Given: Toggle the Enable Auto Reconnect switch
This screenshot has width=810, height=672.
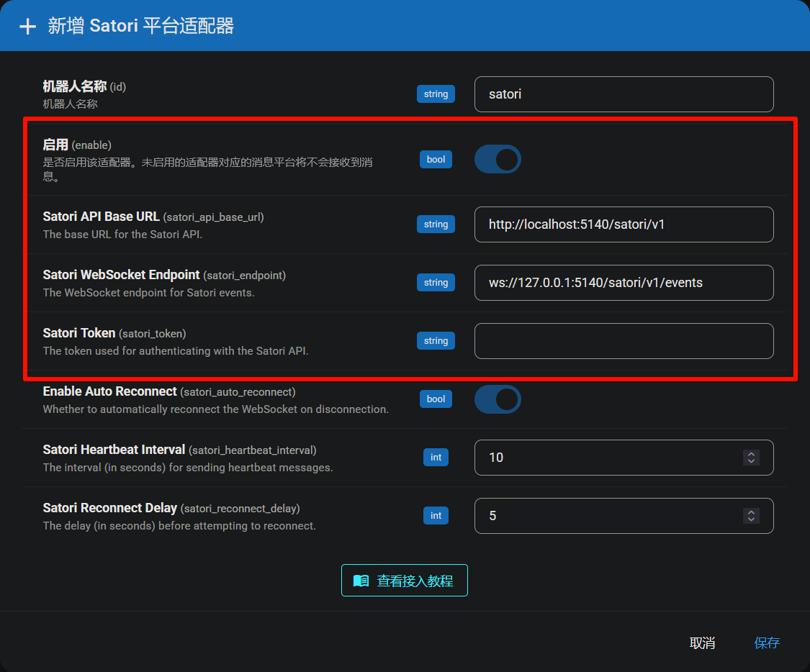Looking at the screenshot, I should click(498, 399).
